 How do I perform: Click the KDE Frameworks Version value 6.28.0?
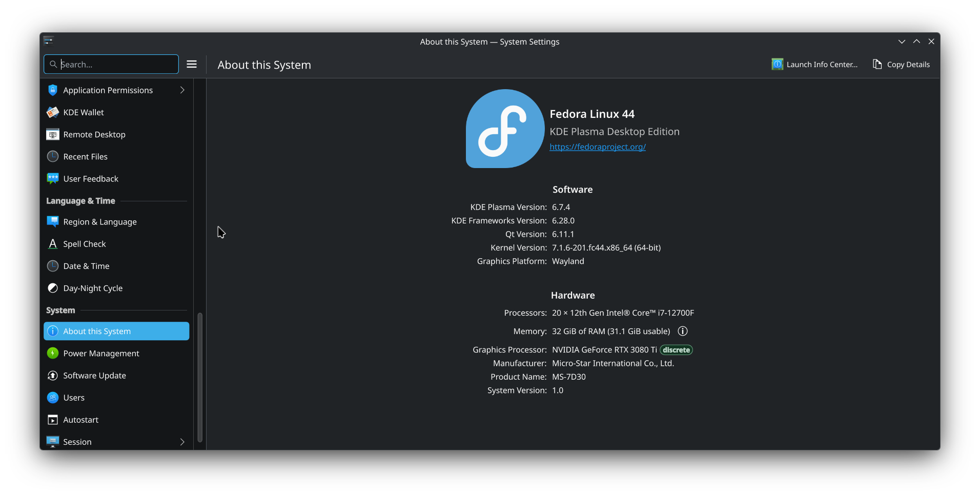tap(563, 221)
